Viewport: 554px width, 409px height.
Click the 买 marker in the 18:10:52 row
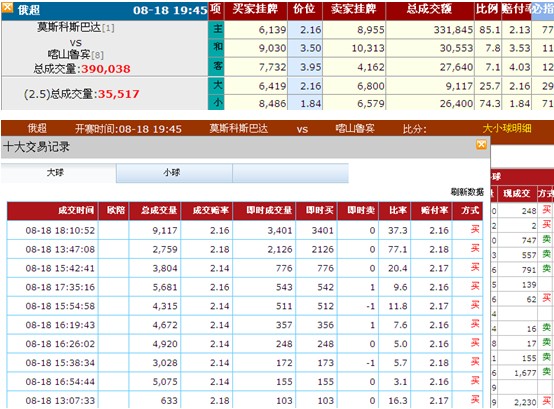[x=475, y=230]
